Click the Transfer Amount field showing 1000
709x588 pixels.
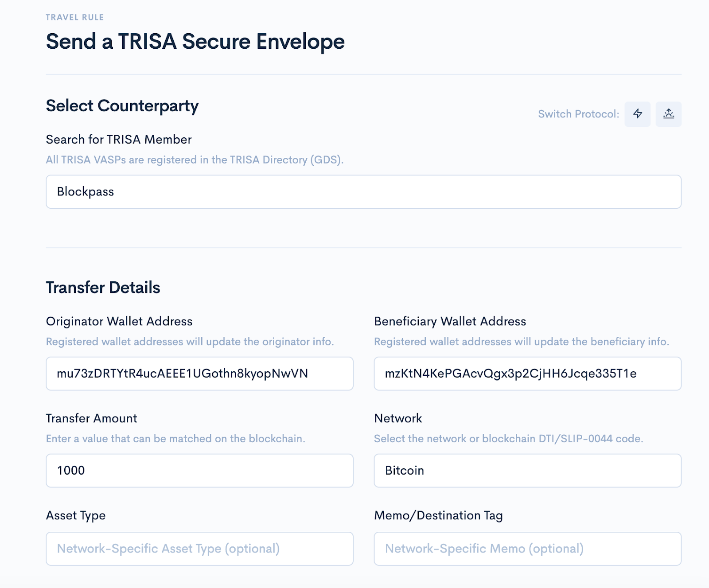point(199,471)
